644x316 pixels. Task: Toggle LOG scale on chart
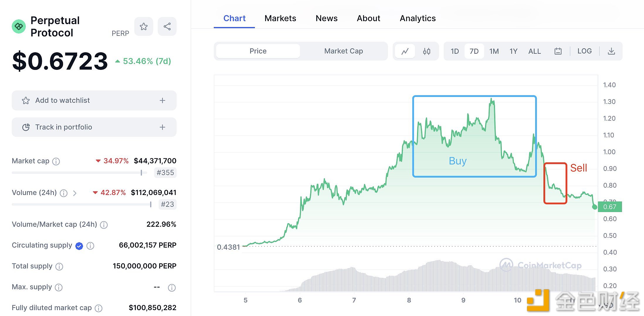coord(584,51)
